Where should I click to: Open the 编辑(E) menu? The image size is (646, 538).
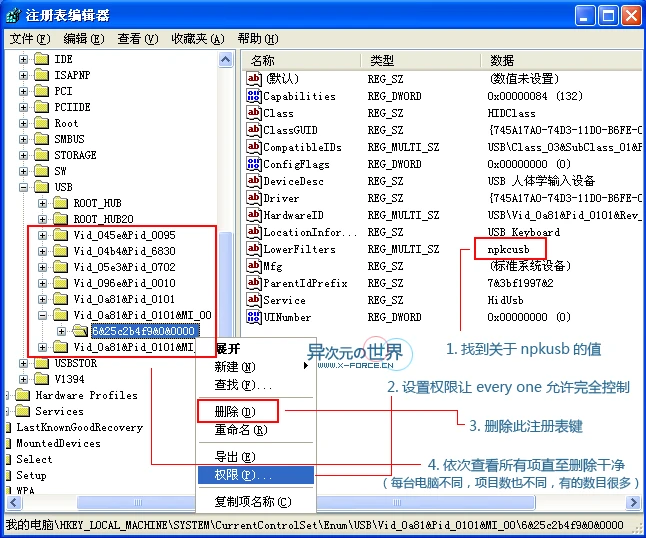pyautogui.click(x=84, y=39)
